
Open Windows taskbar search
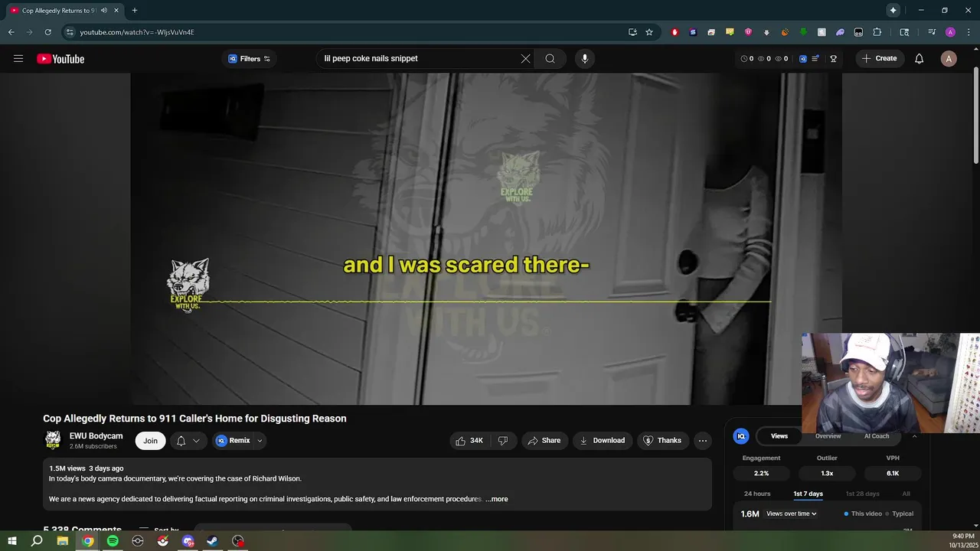(37, 541)
